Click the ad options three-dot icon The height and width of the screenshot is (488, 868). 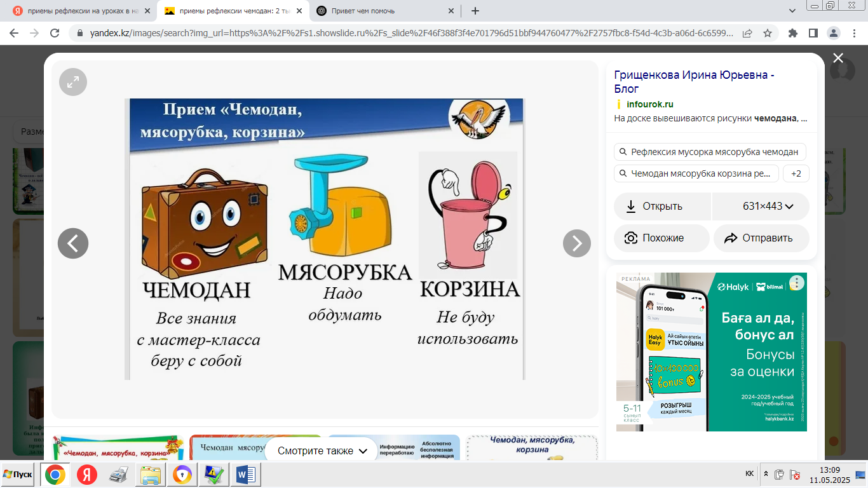(x=796, y=283)
